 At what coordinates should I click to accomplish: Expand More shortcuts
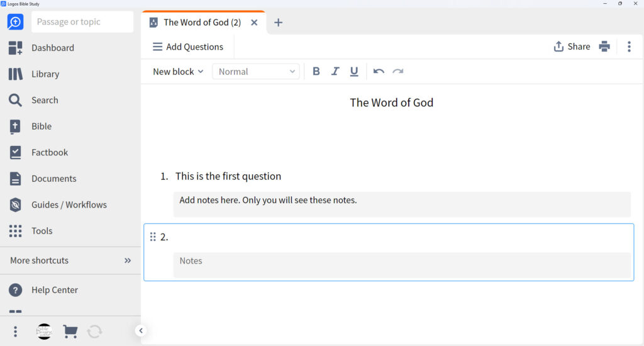tap(70, 260)
